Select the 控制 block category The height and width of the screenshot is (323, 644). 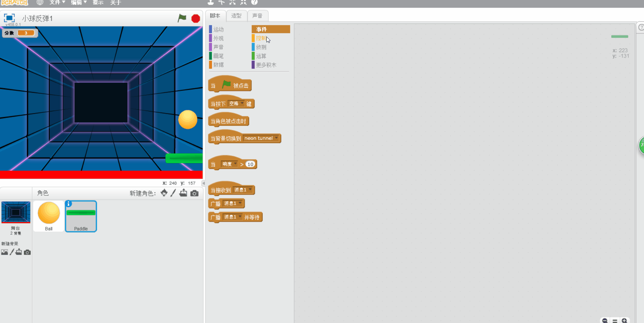tap(271, 38)
